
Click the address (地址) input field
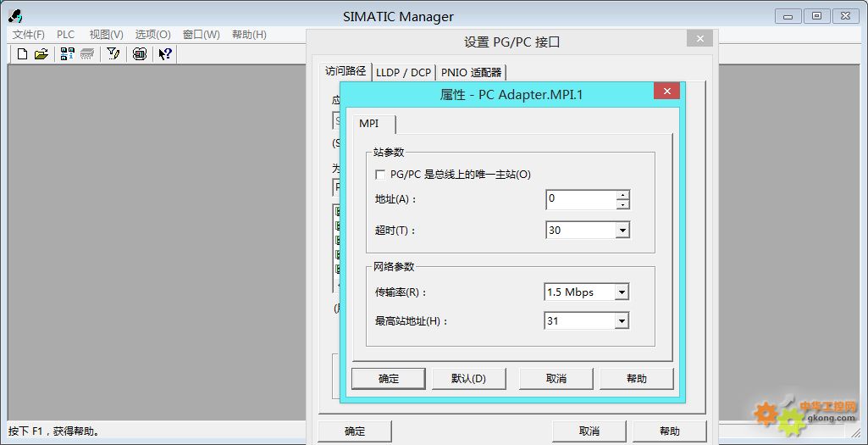[581, 199]
